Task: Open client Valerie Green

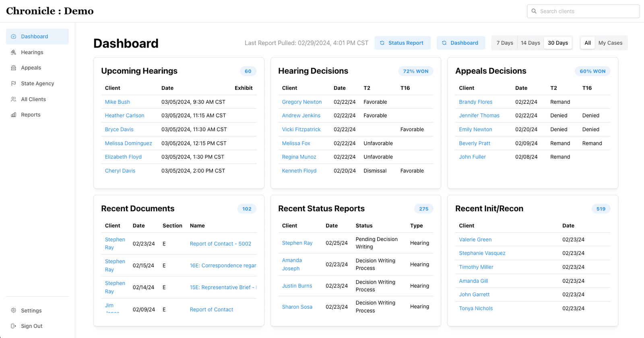Action: pos(475,240)
